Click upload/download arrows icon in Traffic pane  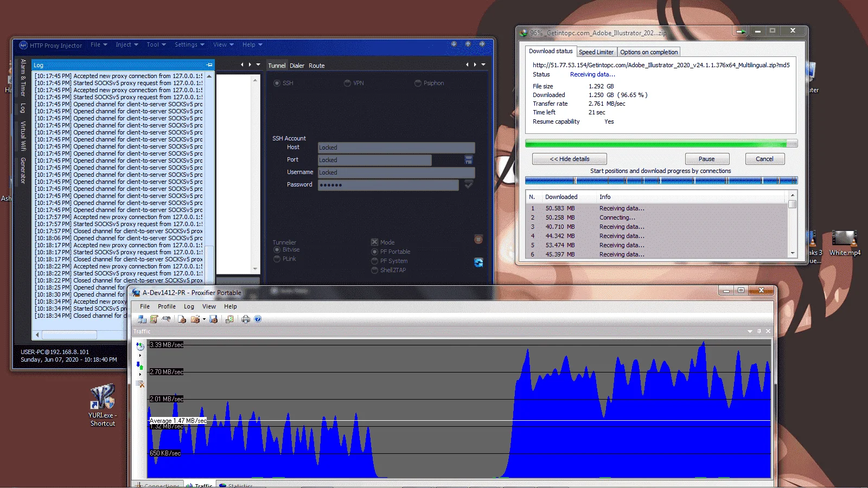click(x=140, y=365)
